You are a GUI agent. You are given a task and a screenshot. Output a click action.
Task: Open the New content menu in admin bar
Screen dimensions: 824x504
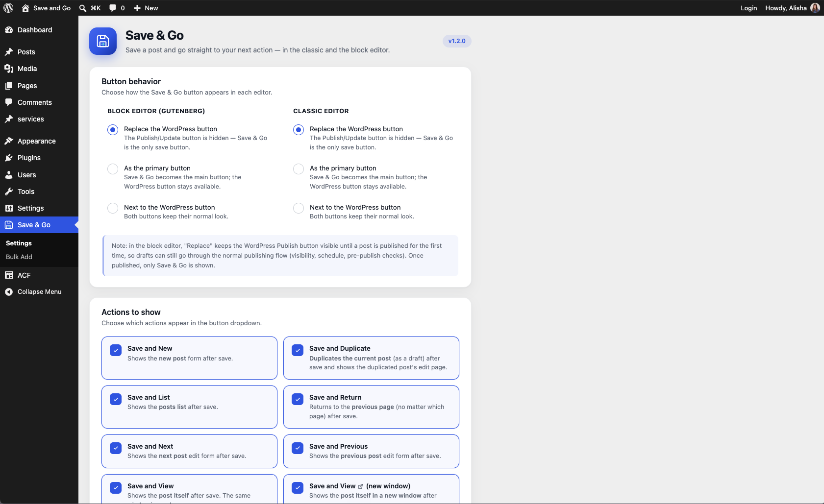coord(146,8)
